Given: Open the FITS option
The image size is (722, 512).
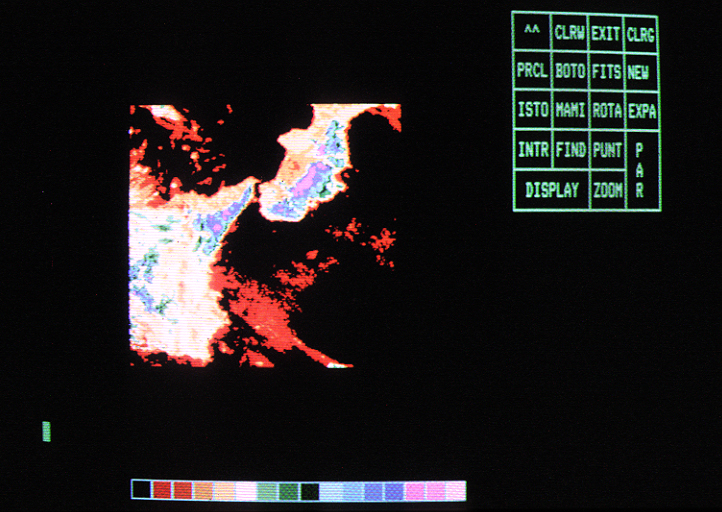Looking at the screenshot, I should click(x=605, y=71).
